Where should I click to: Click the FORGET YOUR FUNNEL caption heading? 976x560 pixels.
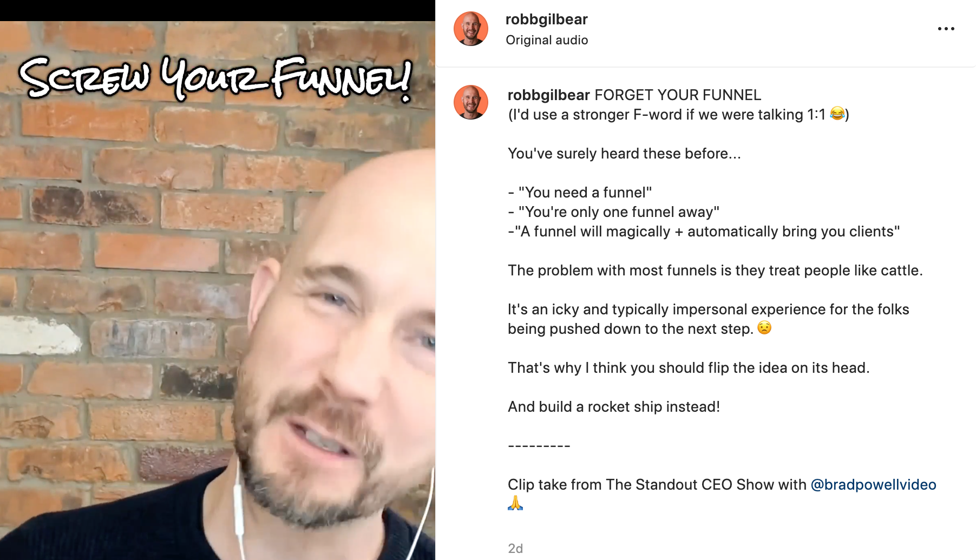tap(678, 95)
